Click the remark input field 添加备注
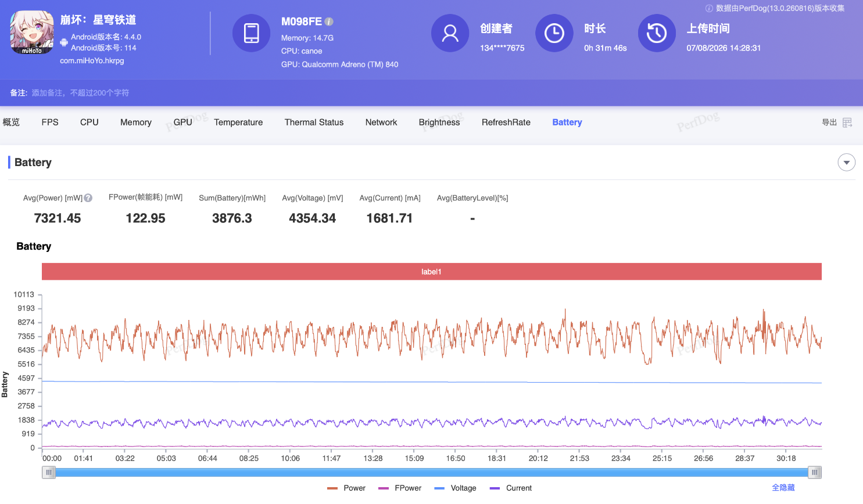The image size is (863, 504). (81, 93)
